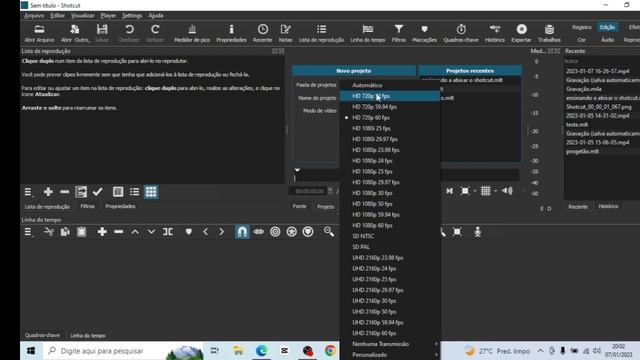Split at playhead icon in timeline
Screen dimensions: 640x360
point(168,232)
